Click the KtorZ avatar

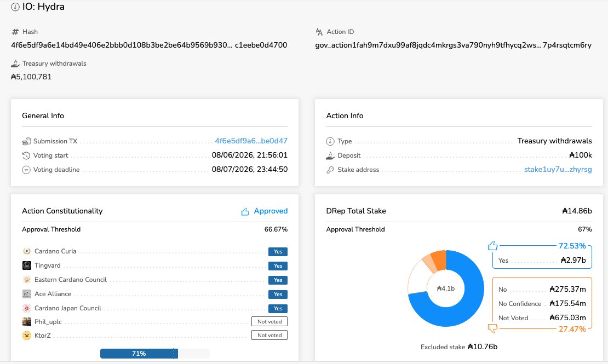pos(27,336)
